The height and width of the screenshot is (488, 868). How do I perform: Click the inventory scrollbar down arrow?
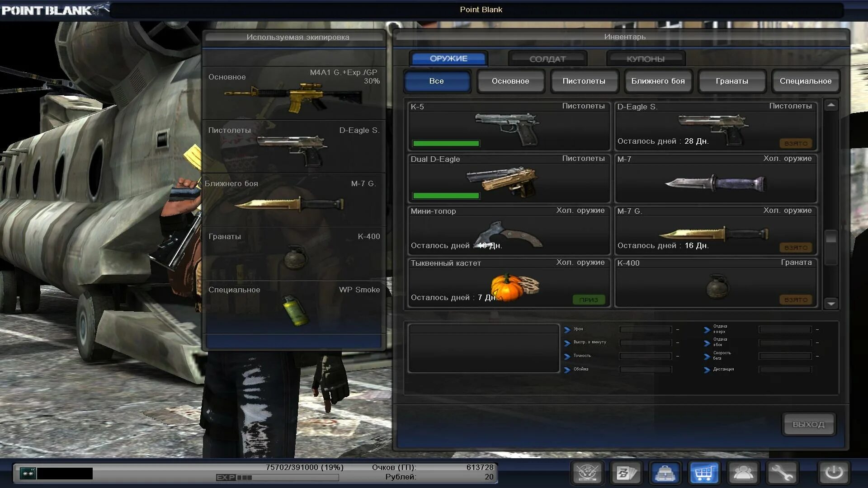831,304
